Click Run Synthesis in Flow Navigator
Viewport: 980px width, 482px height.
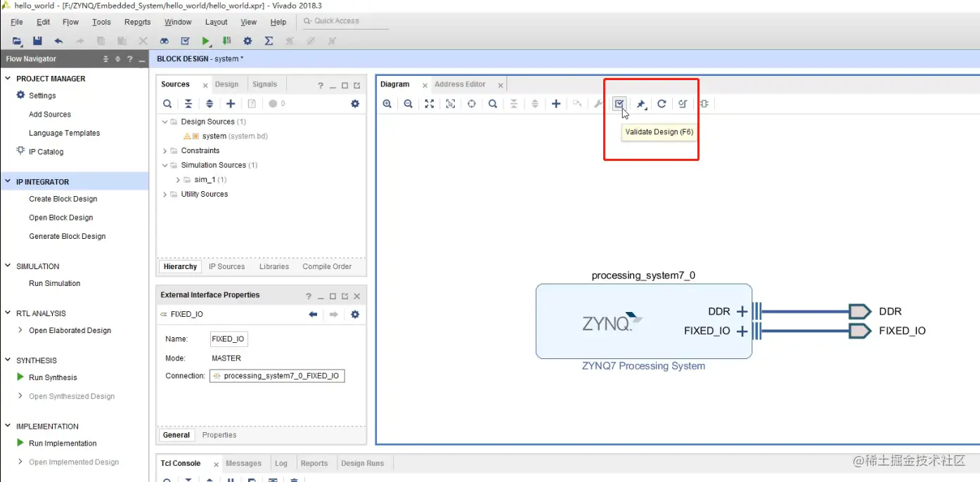tap(53, 377)
